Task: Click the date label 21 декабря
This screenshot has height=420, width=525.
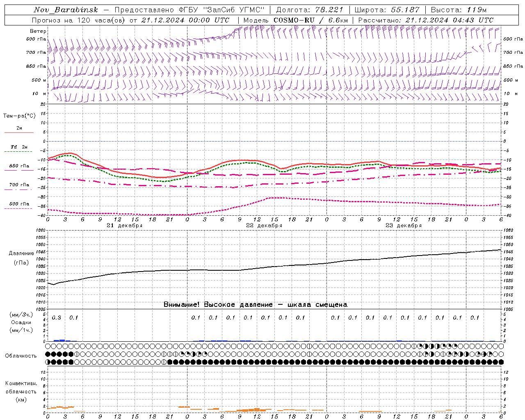Action: [125, 226]
